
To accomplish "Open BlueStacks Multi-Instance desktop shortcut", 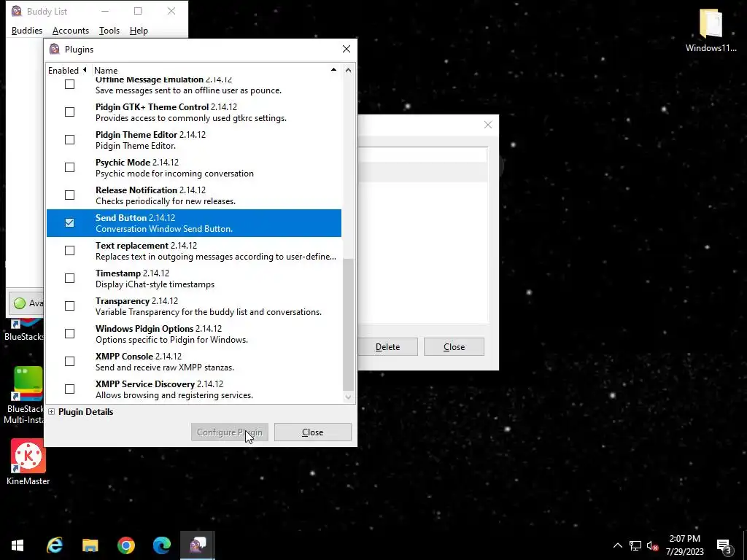I will 25,395.
